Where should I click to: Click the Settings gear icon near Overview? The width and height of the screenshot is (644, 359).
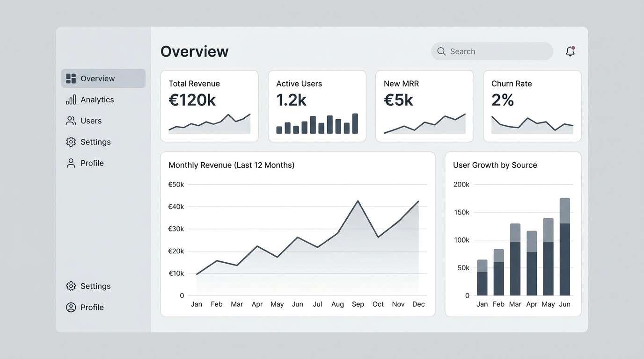click(71, 142)
